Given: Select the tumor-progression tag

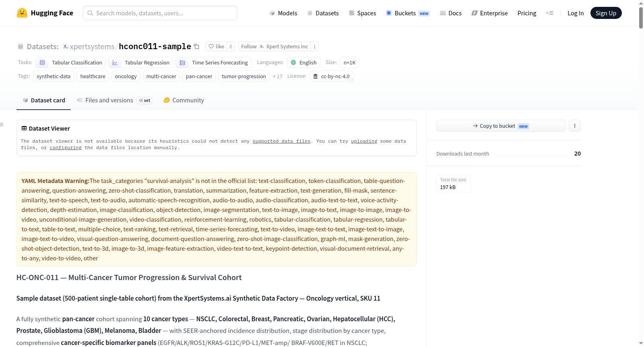Looking at the screenshot, I should [x=244, y=76].
